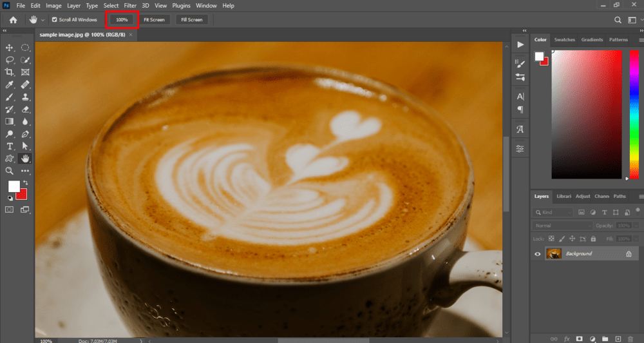Viewport: 644px width, 343px height.
Task: Open the Color panel options menu
Action: (641, 40)
